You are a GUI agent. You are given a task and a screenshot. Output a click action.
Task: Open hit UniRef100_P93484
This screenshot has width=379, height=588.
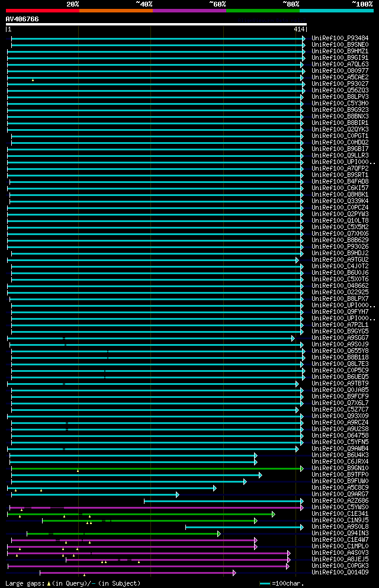click(340, 38)
